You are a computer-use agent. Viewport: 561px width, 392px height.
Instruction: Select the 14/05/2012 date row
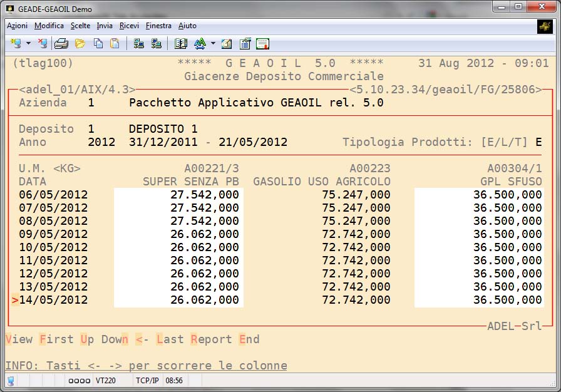click(53, 300)
